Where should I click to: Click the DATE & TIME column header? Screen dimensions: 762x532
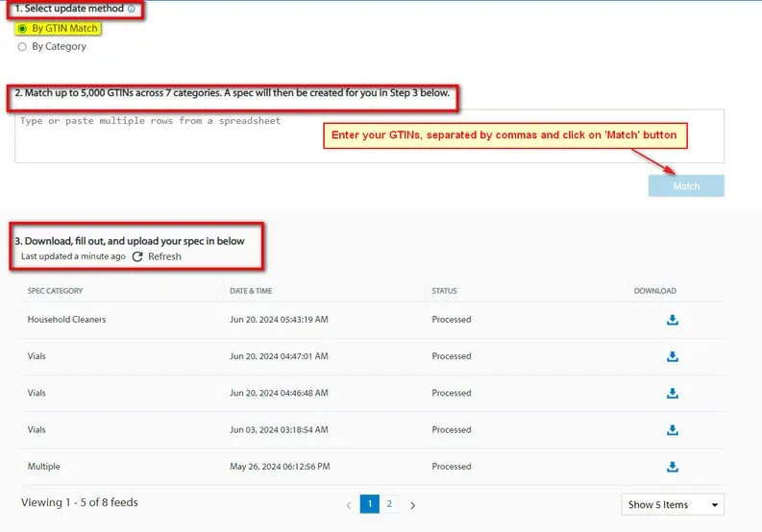click(251, 291)
